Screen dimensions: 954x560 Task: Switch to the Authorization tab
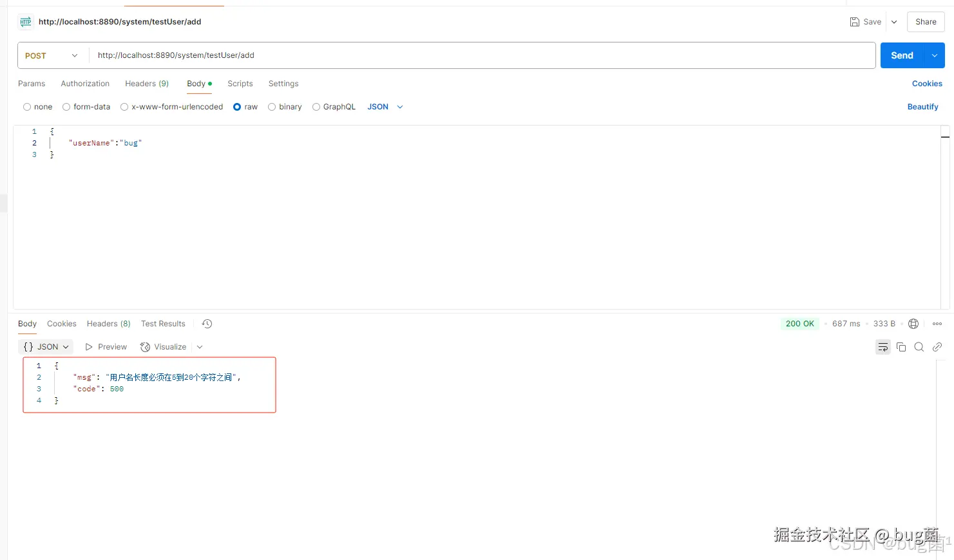click(85, 84)
